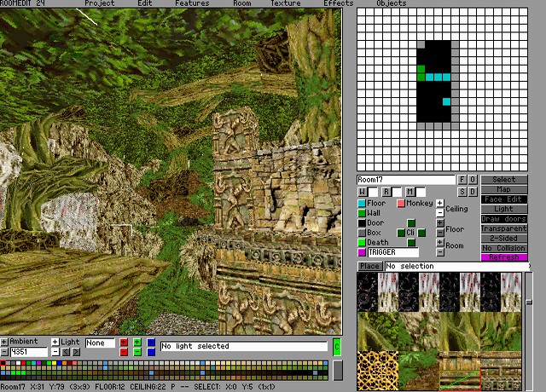This screenshot has width=546, height=392.
Task: Increase Ambient value with plus button
Action: tap(4, 342)
